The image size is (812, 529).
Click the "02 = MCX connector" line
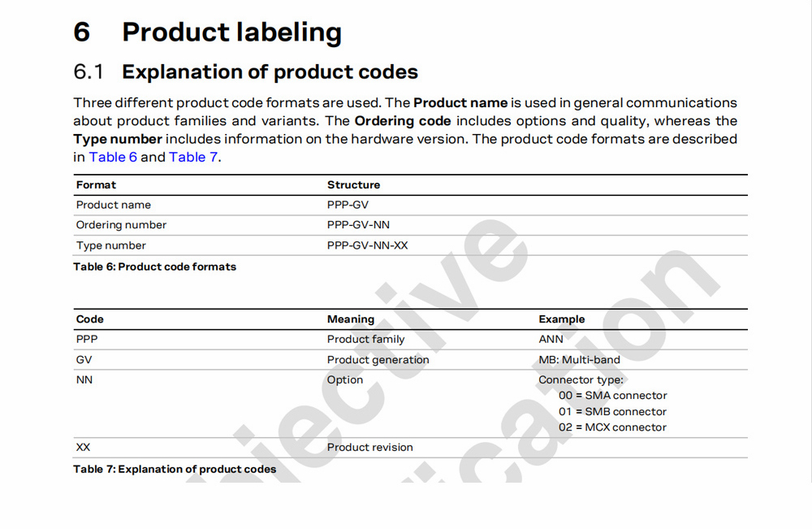[612, 427]
